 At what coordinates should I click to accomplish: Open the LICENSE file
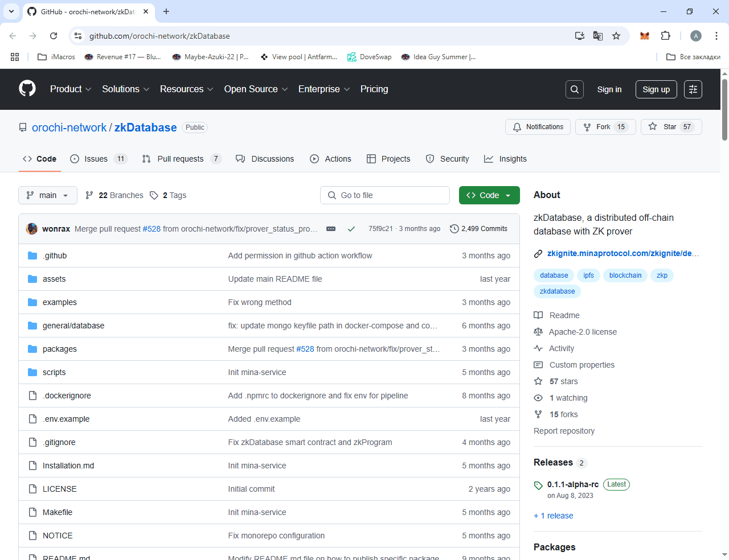pyautogui.click(x=60, y=489)
